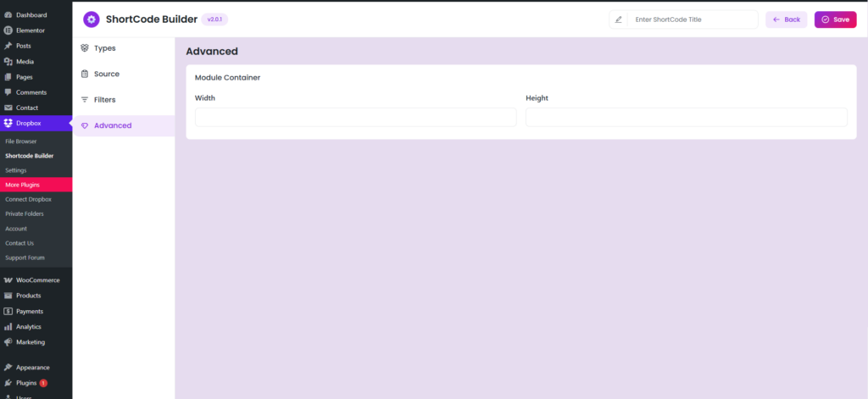868x399 pixels.
Task: Go Back using the Back button
Action: tap(786, 19)
